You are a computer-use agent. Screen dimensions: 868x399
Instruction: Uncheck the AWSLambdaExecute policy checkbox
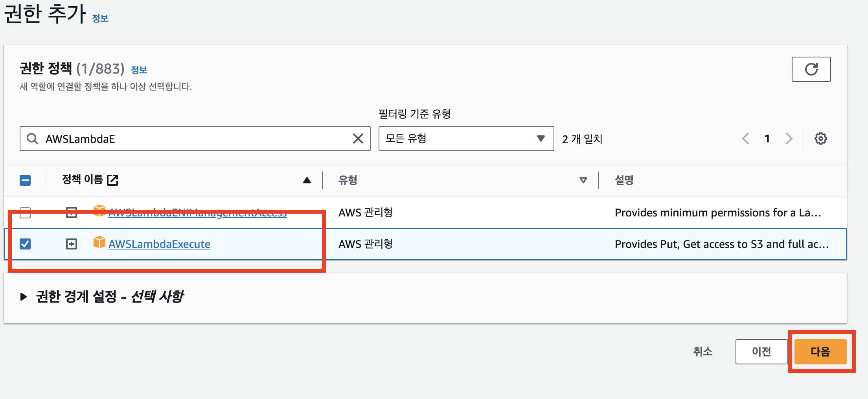click(x=25, y=244)
